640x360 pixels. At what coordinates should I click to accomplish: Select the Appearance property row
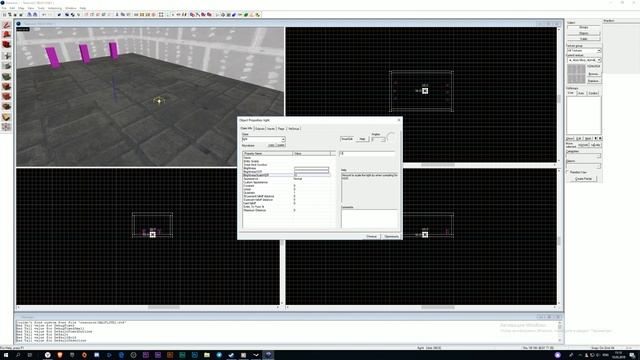pyautogui.click(x=286, y=179)
